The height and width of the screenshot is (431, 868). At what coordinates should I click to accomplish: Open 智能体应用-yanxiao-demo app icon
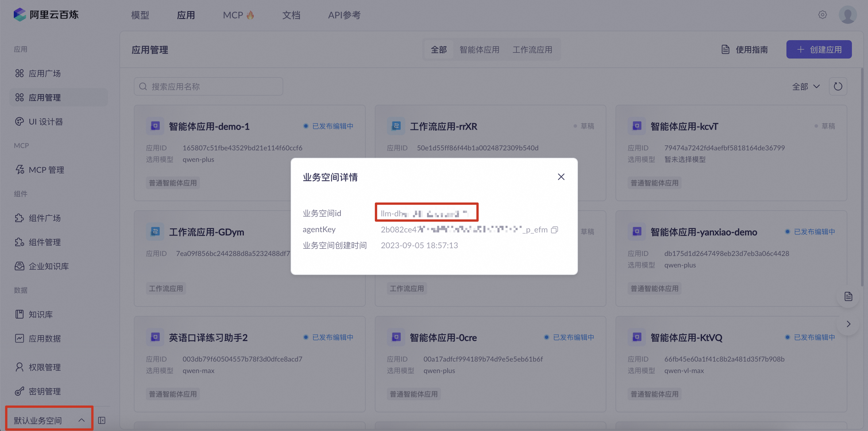(636, 232)
